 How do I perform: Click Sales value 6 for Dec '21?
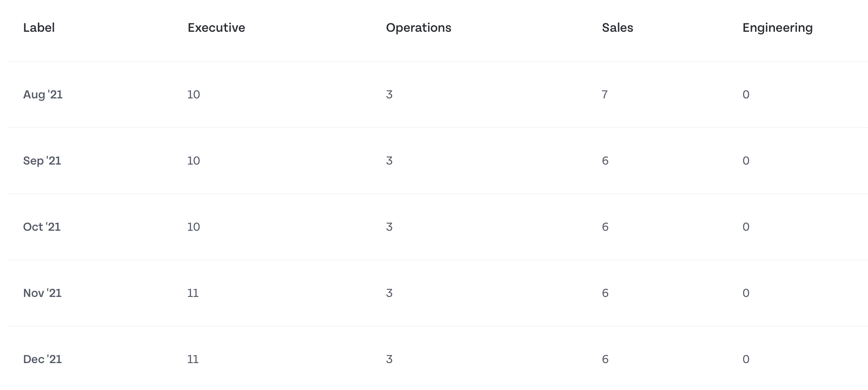click(x=605, y=359)
